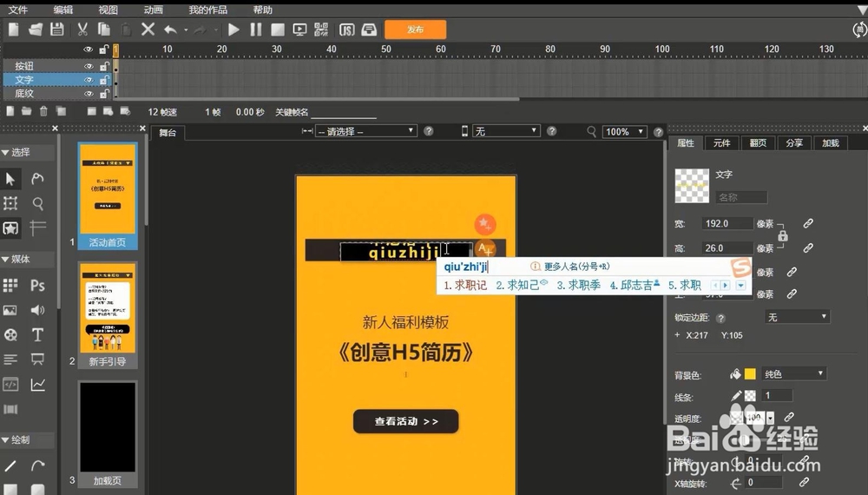Select the chart tool

[x=37, y=384]
